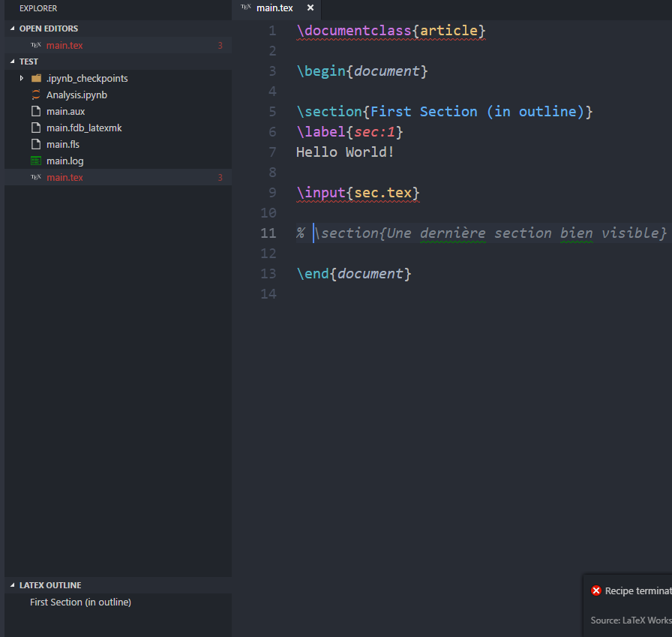Close the main.tex editor tab

coord(310,8)
